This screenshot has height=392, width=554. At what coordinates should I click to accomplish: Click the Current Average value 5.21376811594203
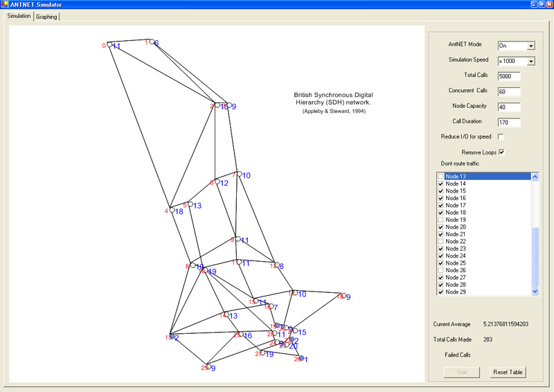506,324
